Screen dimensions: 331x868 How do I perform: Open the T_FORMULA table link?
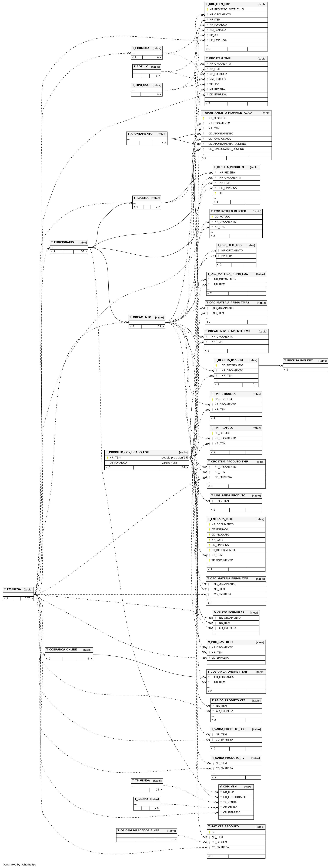pyautogui.click(x=141, y=48)
